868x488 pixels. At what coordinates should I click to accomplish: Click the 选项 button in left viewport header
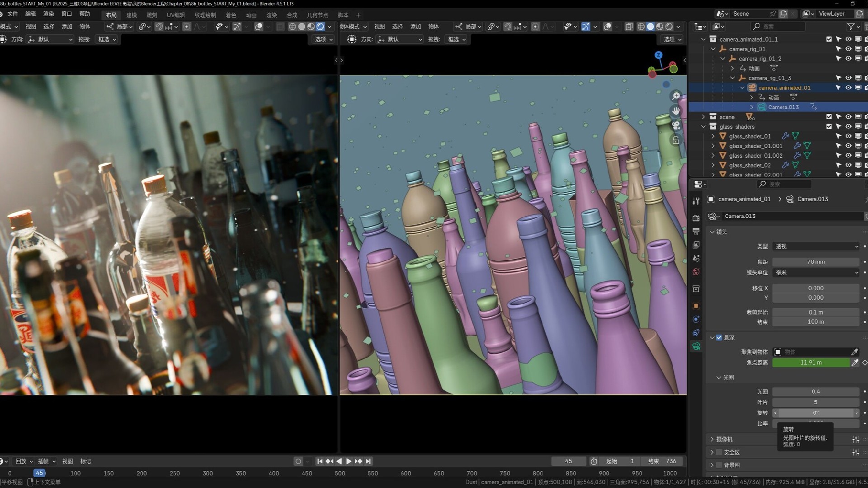coord(323,39)
